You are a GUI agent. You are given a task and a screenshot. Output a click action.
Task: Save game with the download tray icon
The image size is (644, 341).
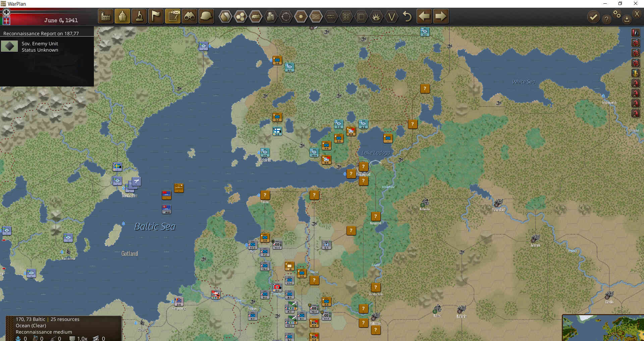627,19
